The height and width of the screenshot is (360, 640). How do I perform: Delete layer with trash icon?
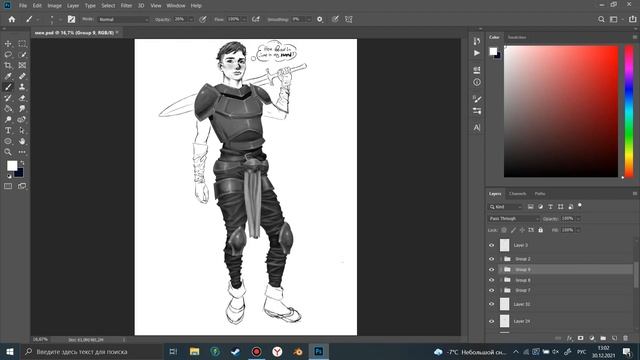[x=625, y=338]
